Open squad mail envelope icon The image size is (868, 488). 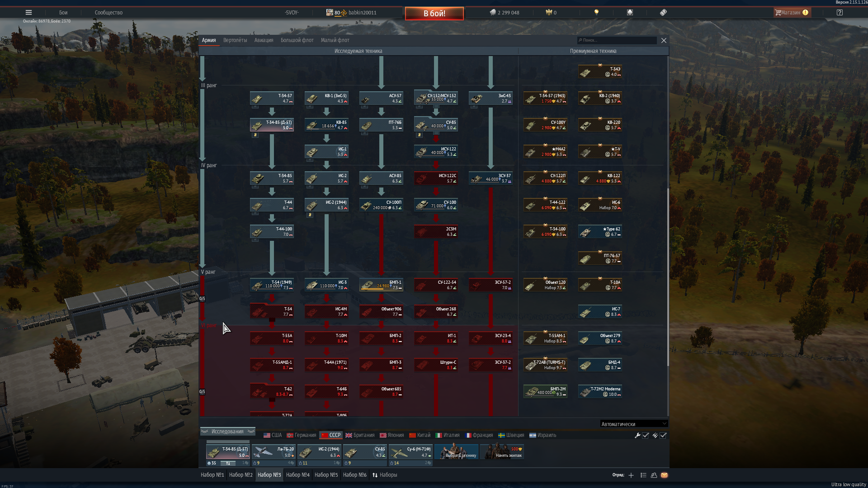[664, 475]
